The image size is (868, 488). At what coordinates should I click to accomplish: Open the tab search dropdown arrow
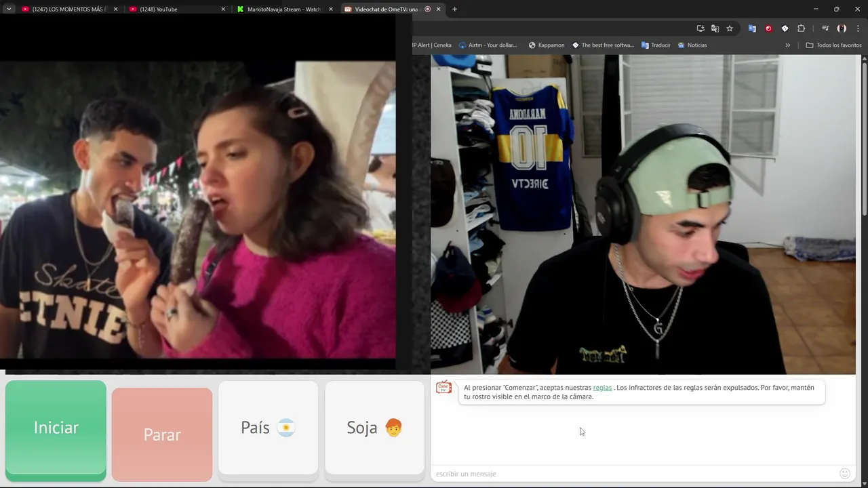tap(9, 9)
